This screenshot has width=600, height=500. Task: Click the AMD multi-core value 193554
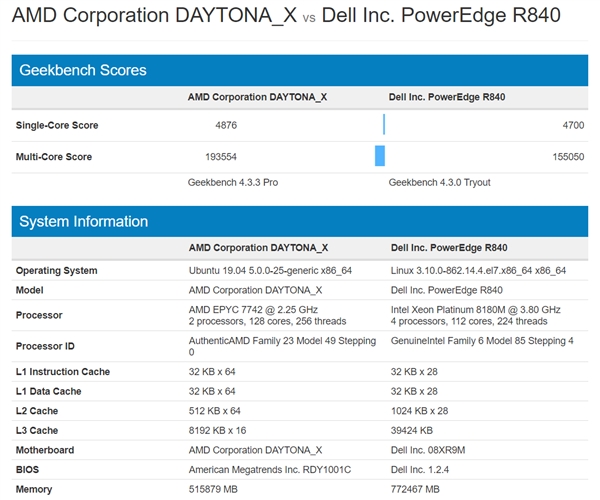221,157
